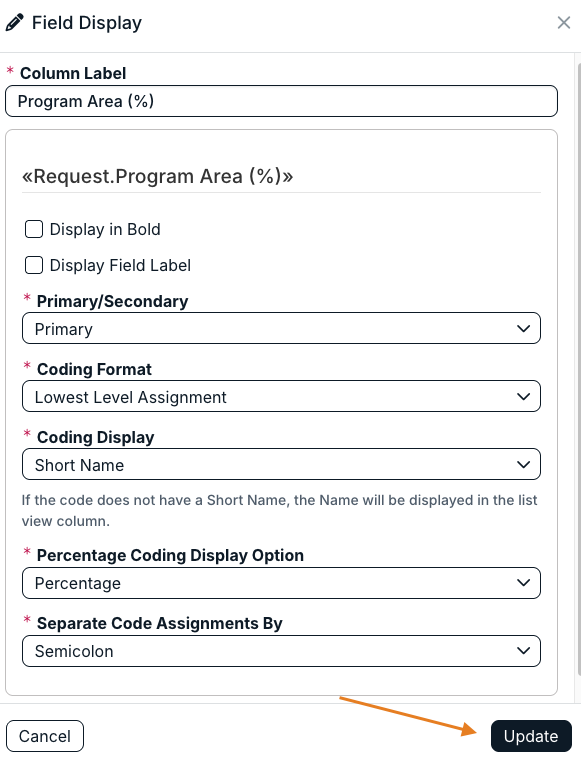This screenshot has height=761, width=581.
Task: Open the Lowest Level Assignment dropdown
Action: pyautogui.click(x=281, y=397)
